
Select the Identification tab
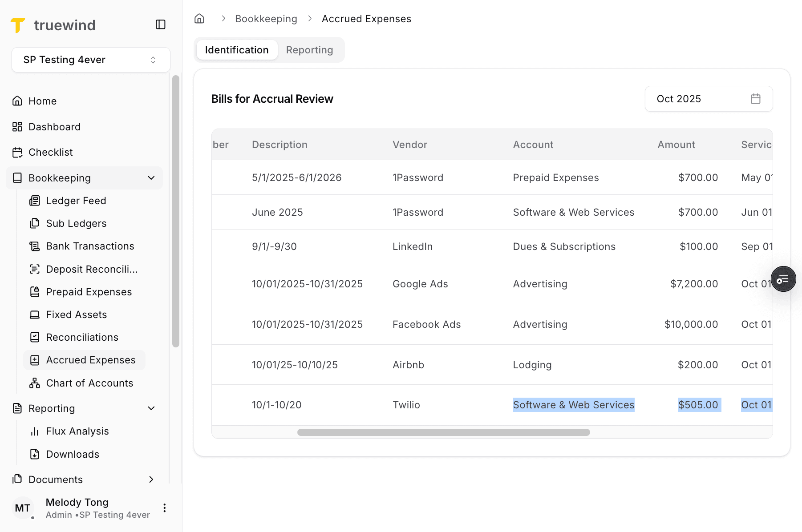[236, 50]
